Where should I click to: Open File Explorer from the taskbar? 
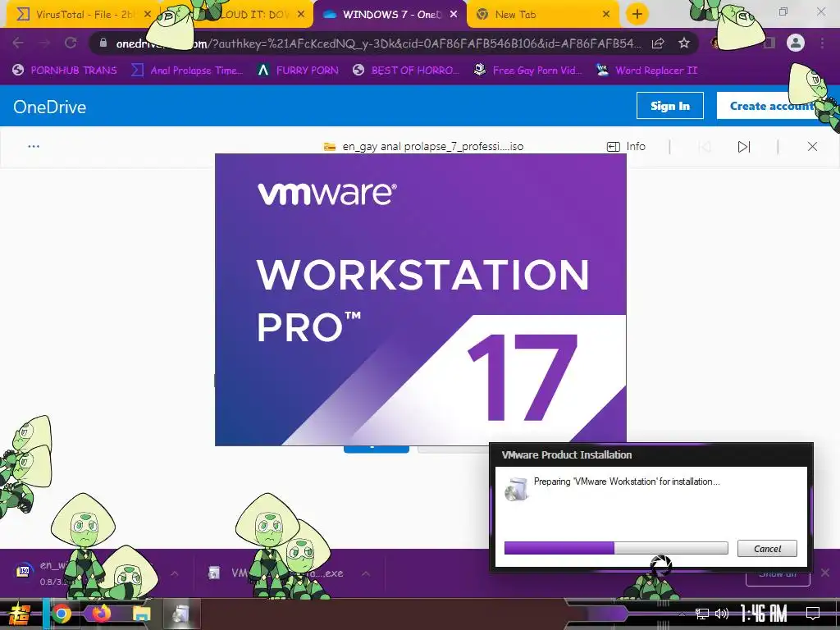point(141,614)
